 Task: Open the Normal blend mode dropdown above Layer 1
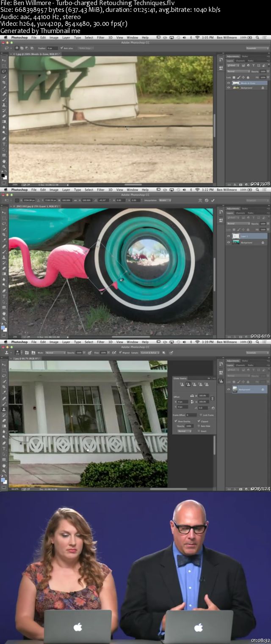tap(238, 224)
